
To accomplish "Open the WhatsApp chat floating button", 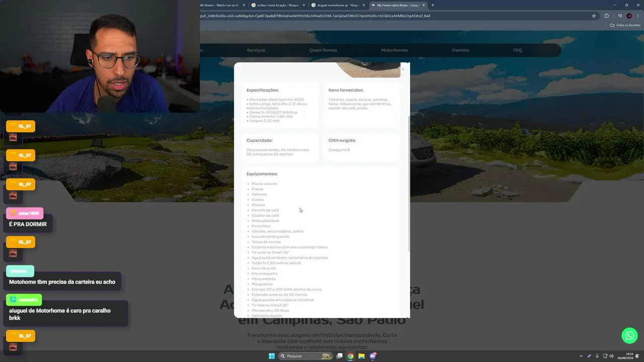I will point(629,335).
